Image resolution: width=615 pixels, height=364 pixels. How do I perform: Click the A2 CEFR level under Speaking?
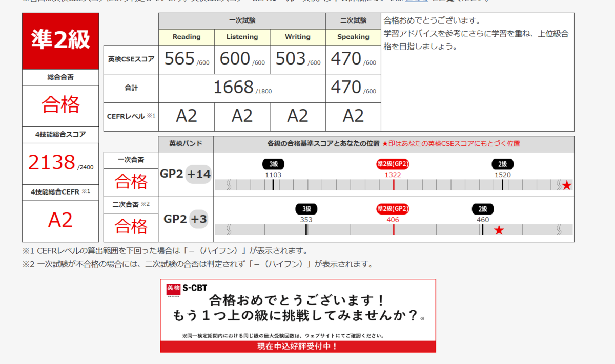point(353,116)
